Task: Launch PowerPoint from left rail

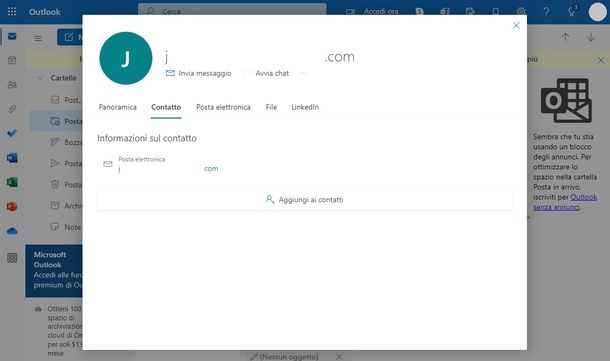Action: [12, 206]
